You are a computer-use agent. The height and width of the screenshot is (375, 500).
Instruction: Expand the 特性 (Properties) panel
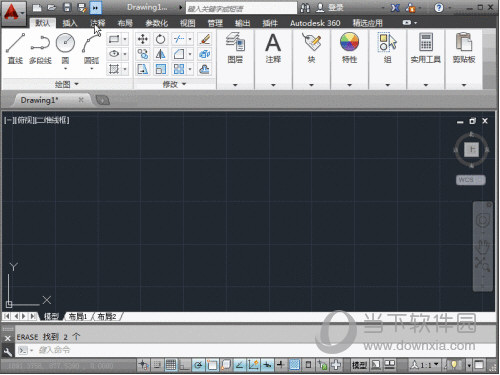click(349, 85)
